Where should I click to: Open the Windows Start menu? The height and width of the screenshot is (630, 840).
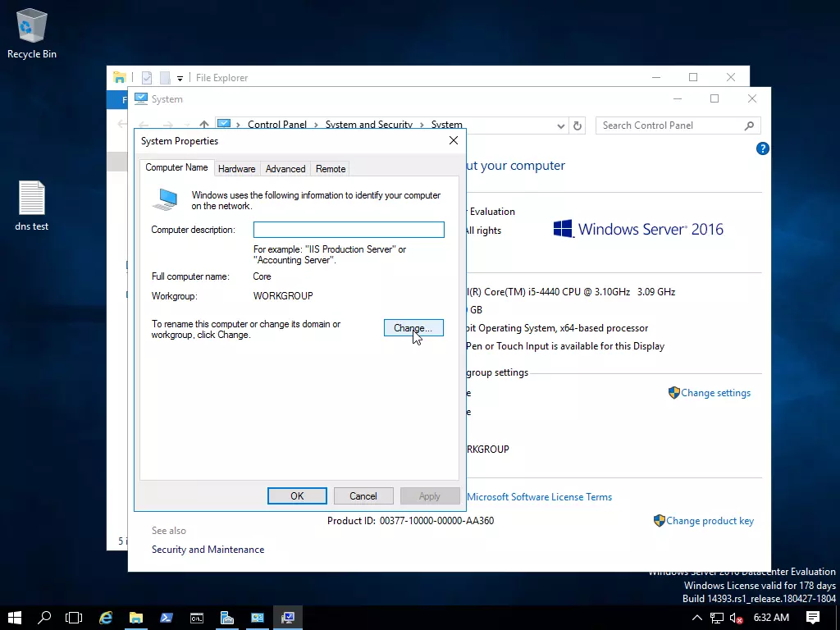pos(15,618)
